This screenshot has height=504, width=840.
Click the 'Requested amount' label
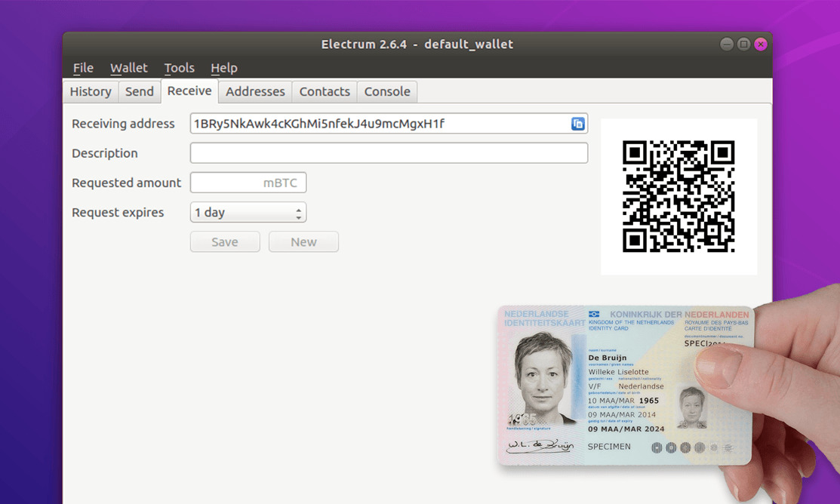coord(127,183)
